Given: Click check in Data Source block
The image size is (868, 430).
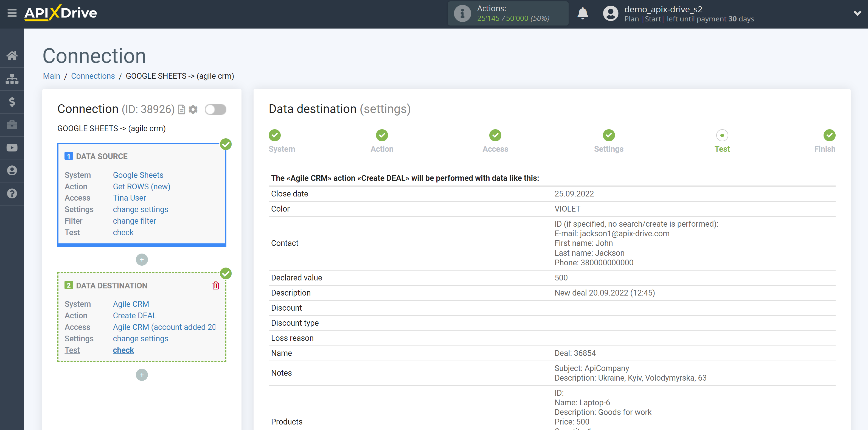Looking at the screenshot, I should [x=123, y=232].
